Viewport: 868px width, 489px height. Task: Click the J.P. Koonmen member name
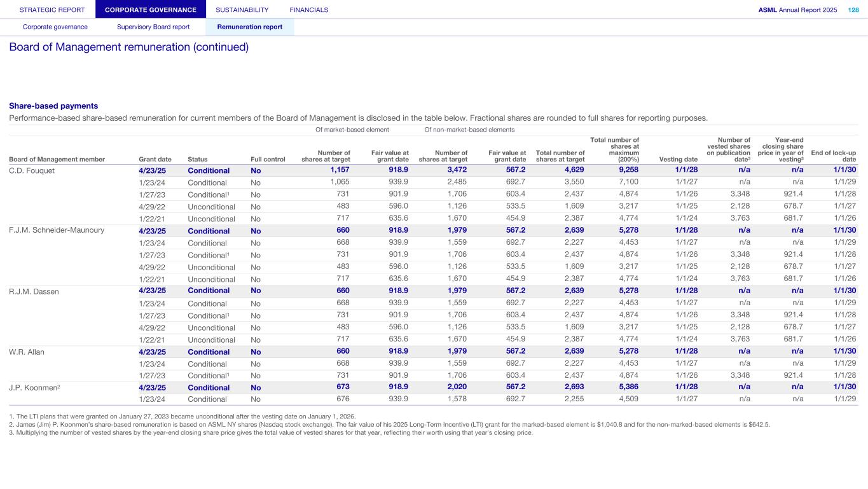[33, 387]
